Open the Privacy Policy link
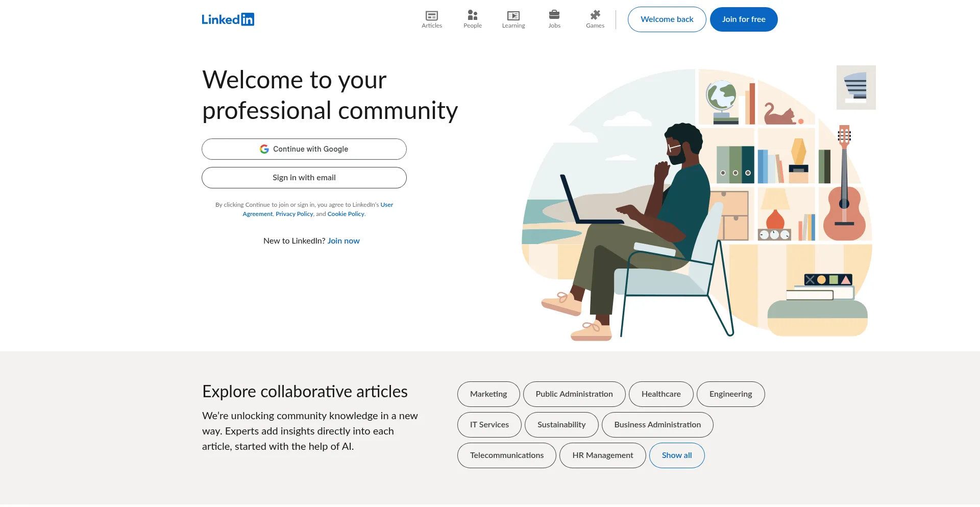980x507 pixels. 294,213
